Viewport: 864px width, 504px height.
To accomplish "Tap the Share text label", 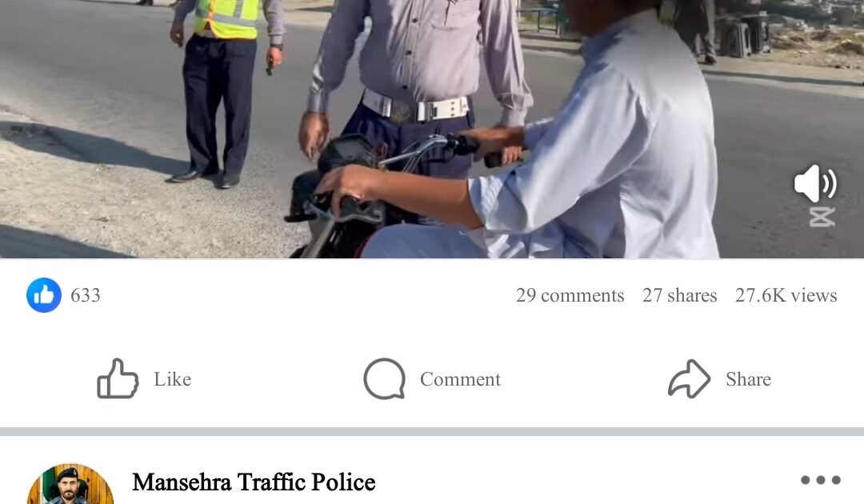I will click(x=748, y=379).
